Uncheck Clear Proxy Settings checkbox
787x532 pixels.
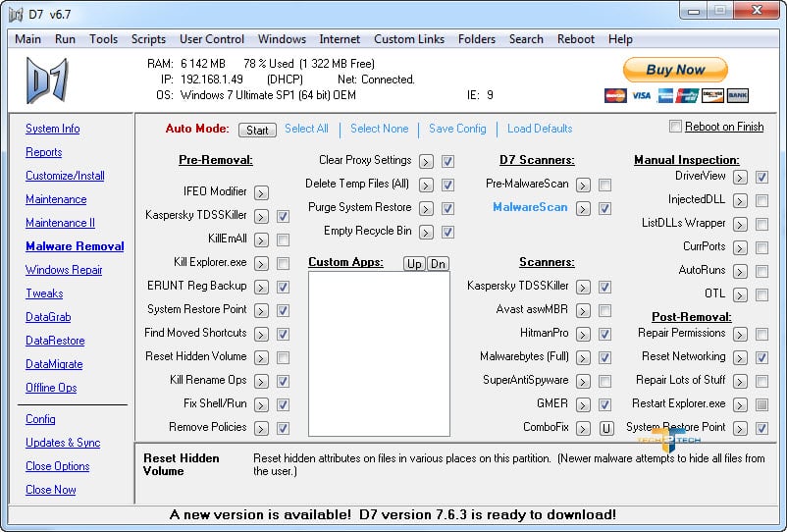448,162
